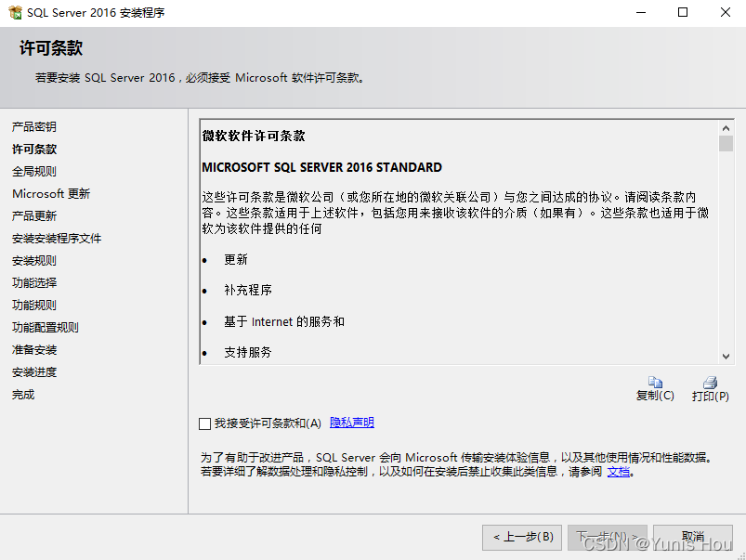
Task: Select the 产品更新 step in sidebar
Action: pyautogui.click(x=34, y=216)
